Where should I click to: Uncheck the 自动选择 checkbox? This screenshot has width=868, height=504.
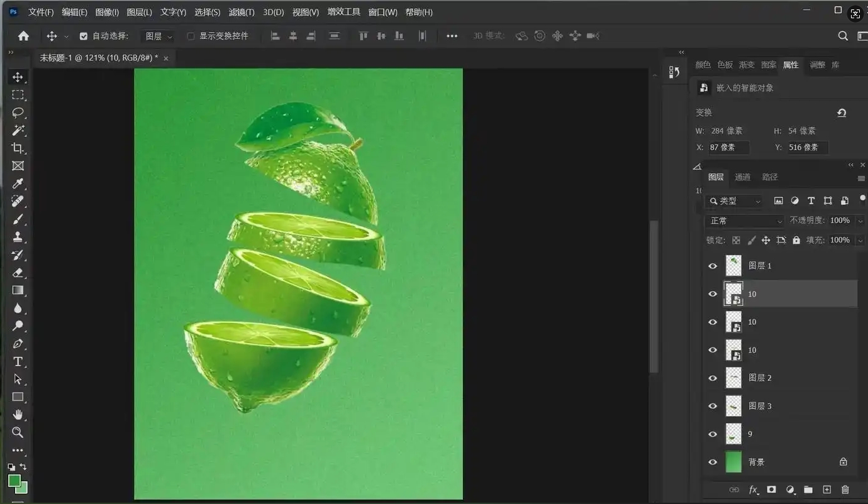[84, 36]
